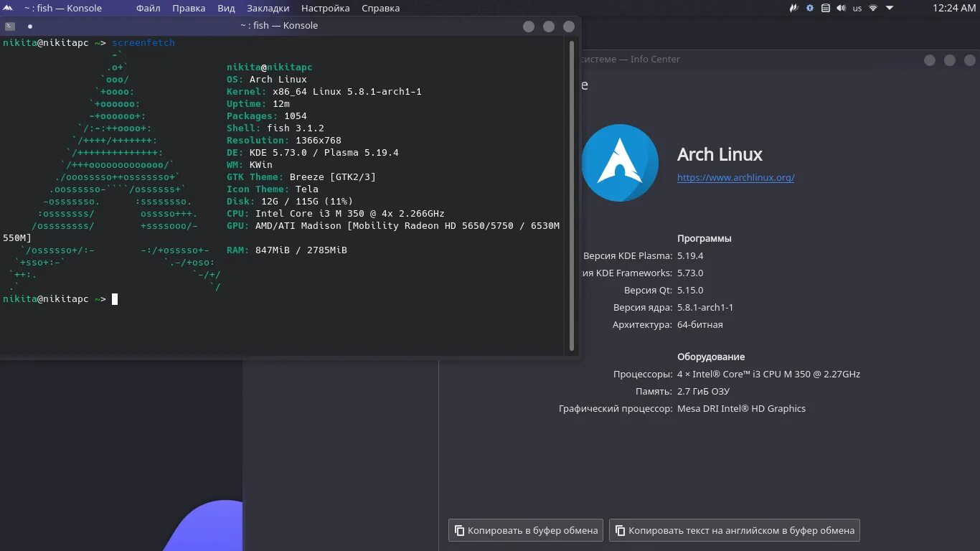Click the '2.7 ГиБ ОЗУ' memory value
Viewport: 980px width, 551px height.
click(704, 392)
